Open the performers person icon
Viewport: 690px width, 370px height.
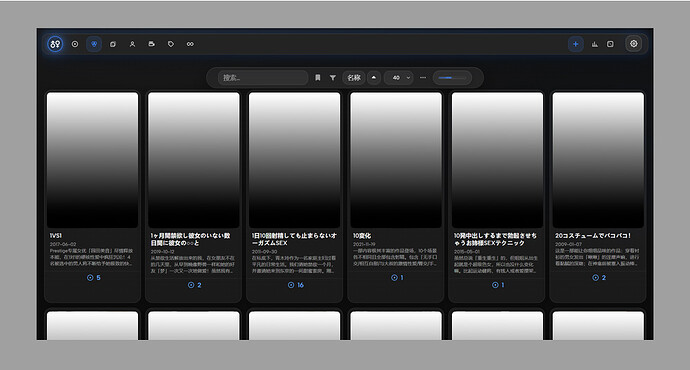pyautogui.click(x=132, y=44)
